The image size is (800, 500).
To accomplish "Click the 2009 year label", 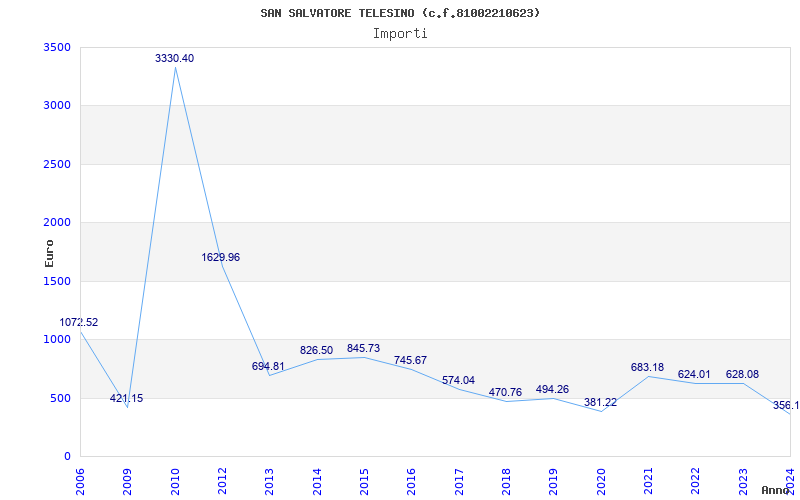I will point(128,482).
